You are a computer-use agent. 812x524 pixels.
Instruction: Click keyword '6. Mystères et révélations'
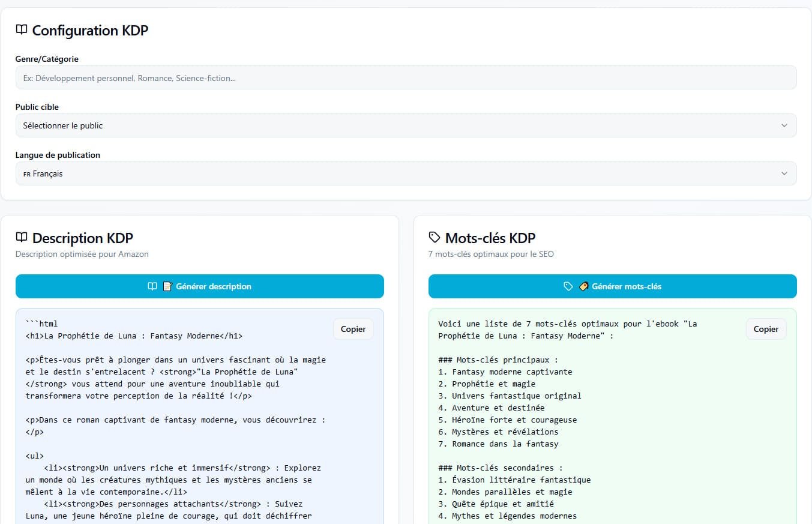coord(498,432)
